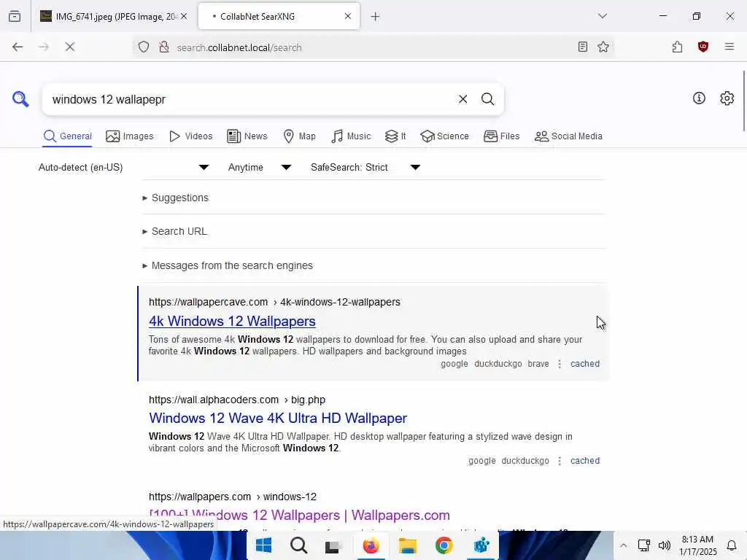Go back to previous page
The image size is (747, 560).
(18, 47)
